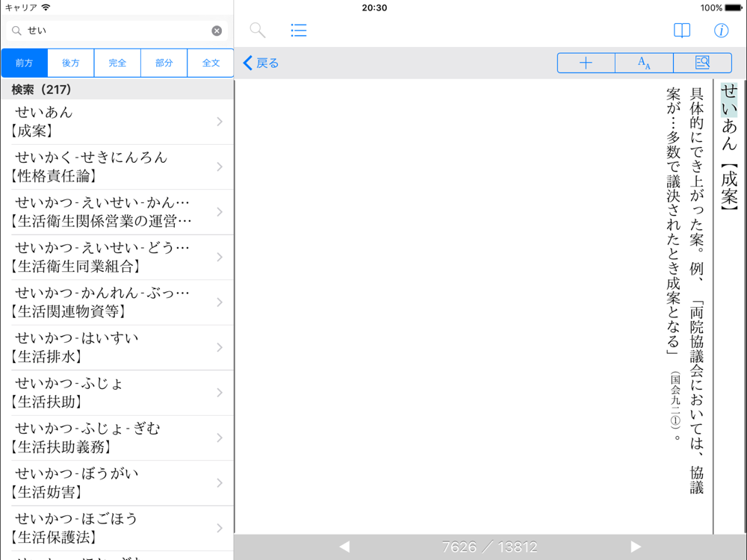747x560 pixels.
Task: Tap the chevron on the 生活扶助義務 row
Action: (x=220, y=438)
